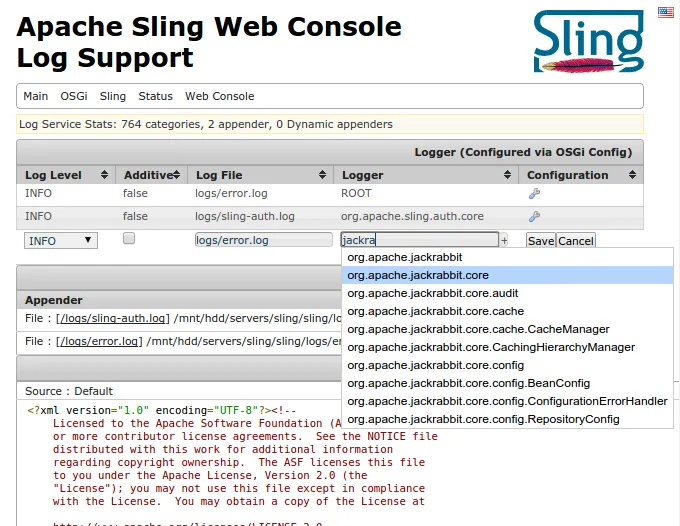The height and width of the screenshot is (526, 680).
Task: Open the Status menu
Action: [155, 96]
